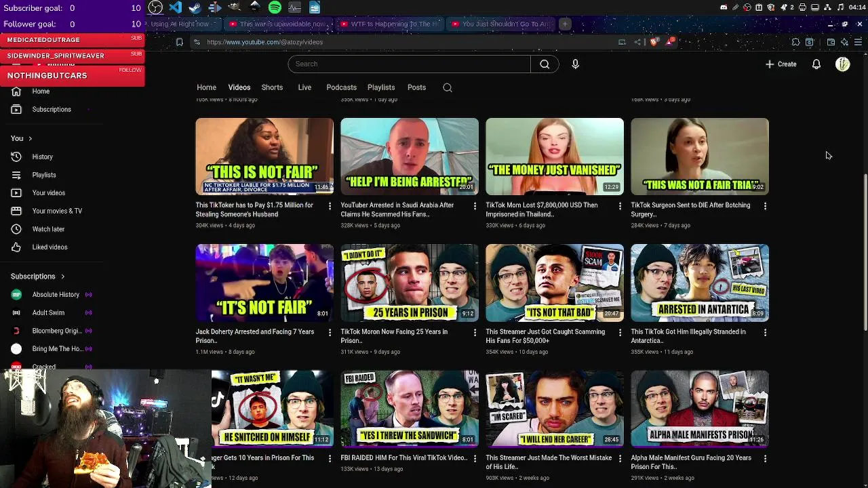This screenshot has height=488, width=868.
Task: Share this page from the address bar
Action: 637,42
